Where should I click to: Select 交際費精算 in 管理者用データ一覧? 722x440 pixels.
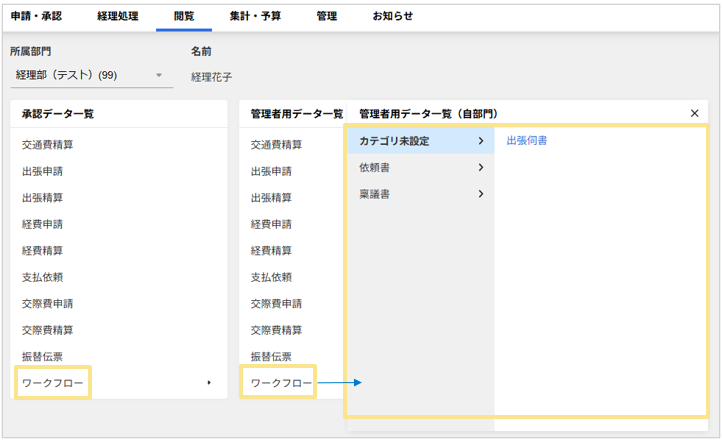click(276, 330)
